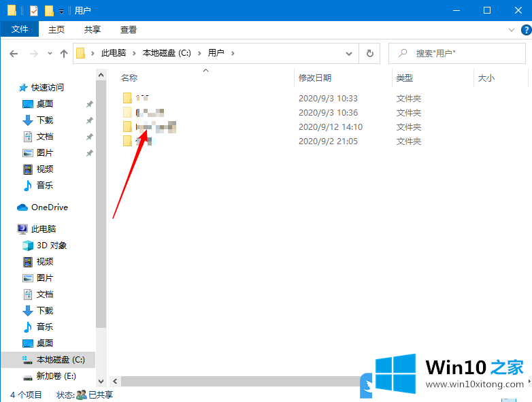This screenshot has height=402, width=532.
Task: Go forward with the forward arrow
Action: [x=33, y=53]
